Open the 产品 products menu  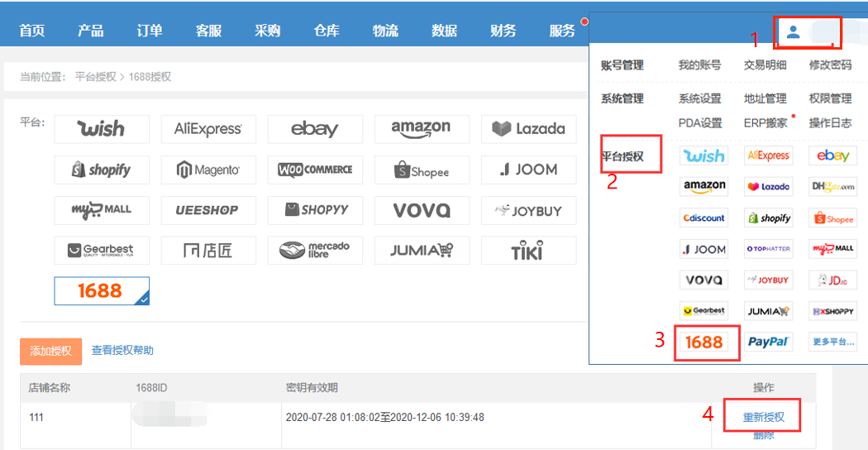(90, 31)
